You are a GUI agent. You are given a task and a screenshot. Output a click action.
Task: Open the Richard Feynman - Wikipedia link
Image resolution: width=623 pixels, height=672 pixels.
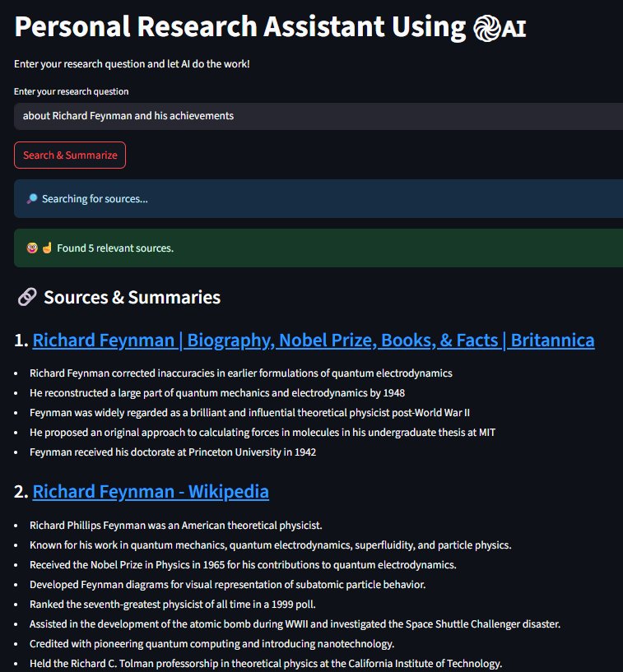click(x=151, y=492)
